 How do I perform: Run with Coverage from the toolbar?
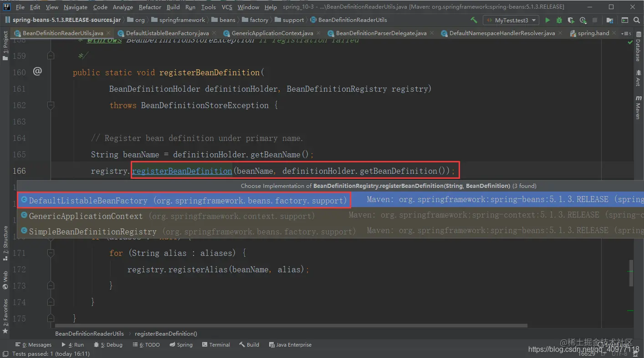571,20
